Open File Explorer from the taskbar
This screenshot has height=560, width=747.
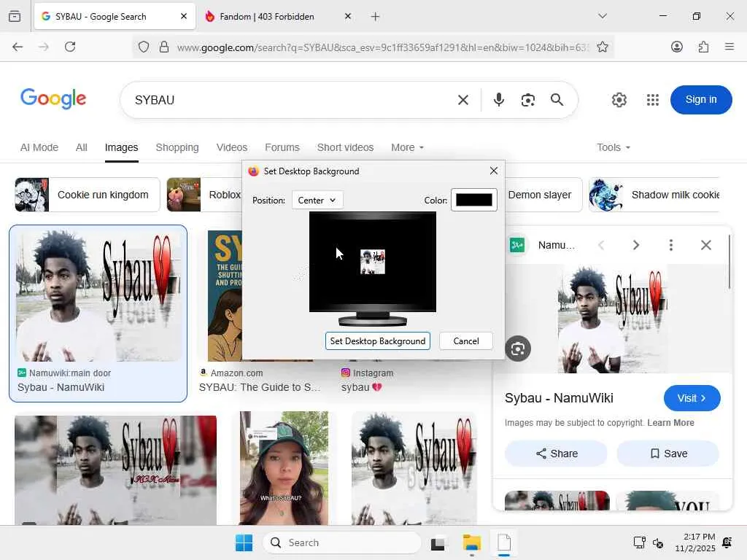pos(472,542)
